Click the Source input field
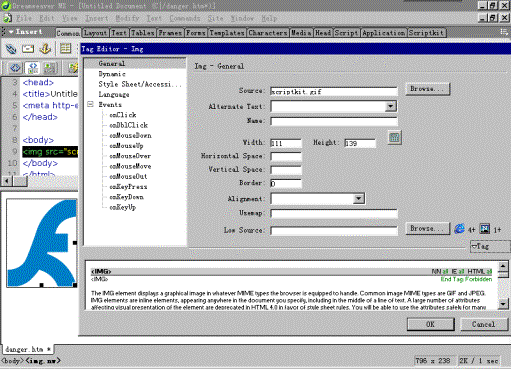This screenshot has height=369, width=511. (334, 91)
